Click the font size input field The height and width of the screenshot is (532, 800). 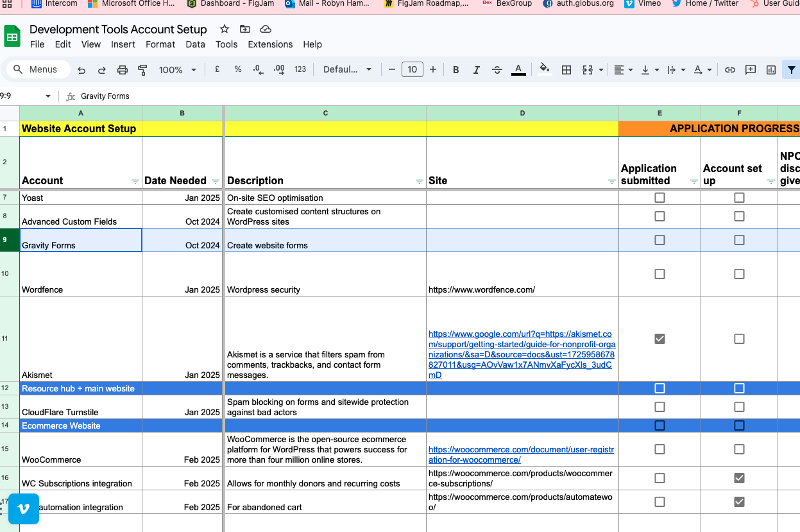(412, 70)
